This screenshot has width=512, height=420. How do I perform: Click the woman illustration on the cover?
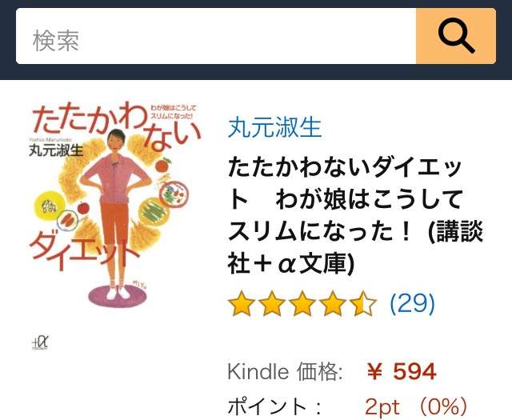click(115, 214)
